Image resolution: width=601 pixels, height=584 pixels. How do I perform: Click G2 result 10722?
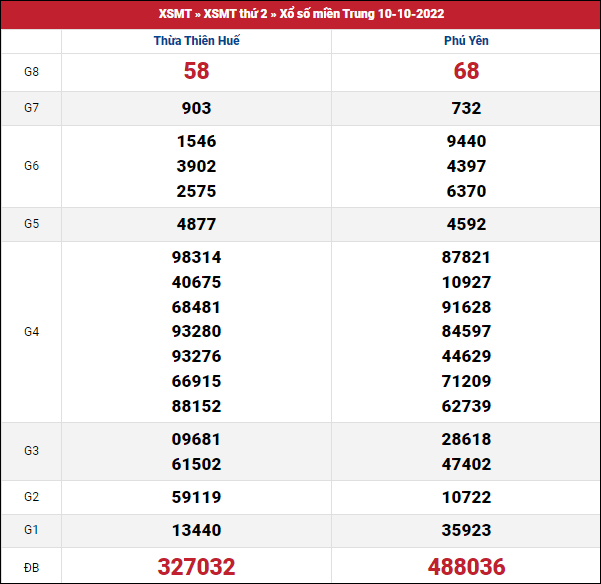click(466, 497)
